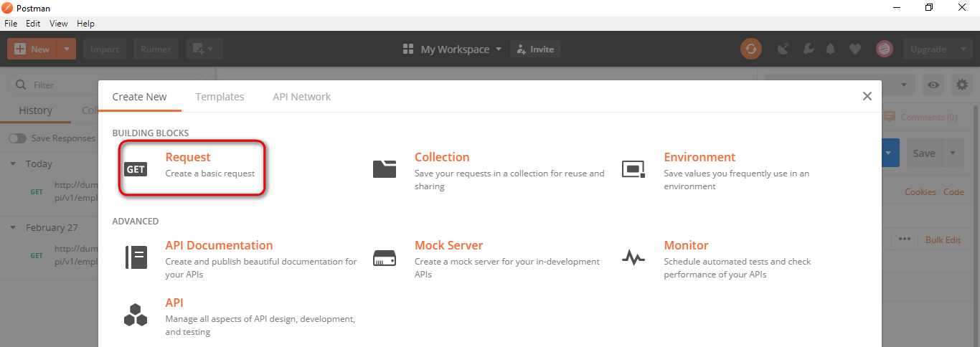Click 'Create a basic request' text

pyautogui.click(x=210, y=173)
